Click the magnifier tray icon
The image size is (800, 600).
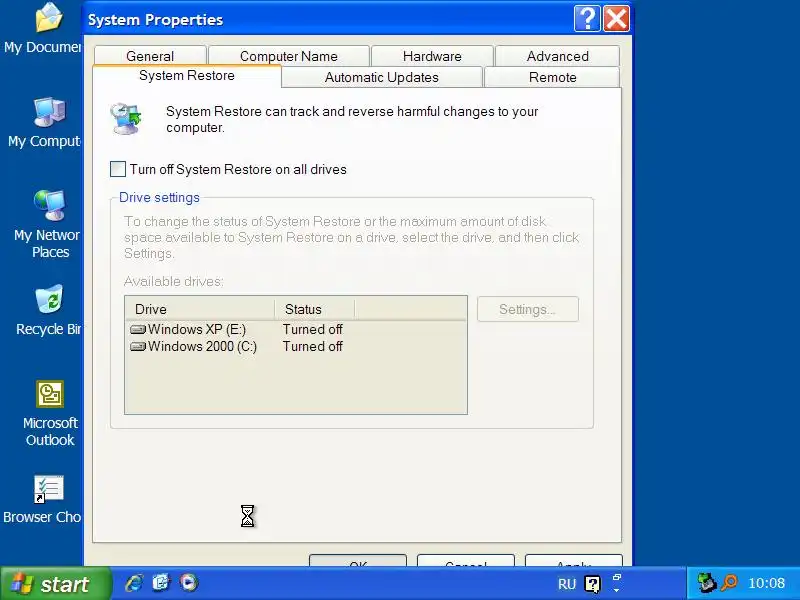coord(729,583)
